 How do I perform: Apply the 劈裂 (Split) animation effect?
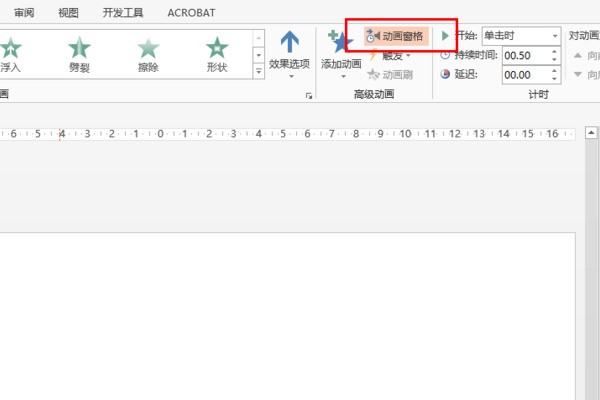tap(79, 54)
